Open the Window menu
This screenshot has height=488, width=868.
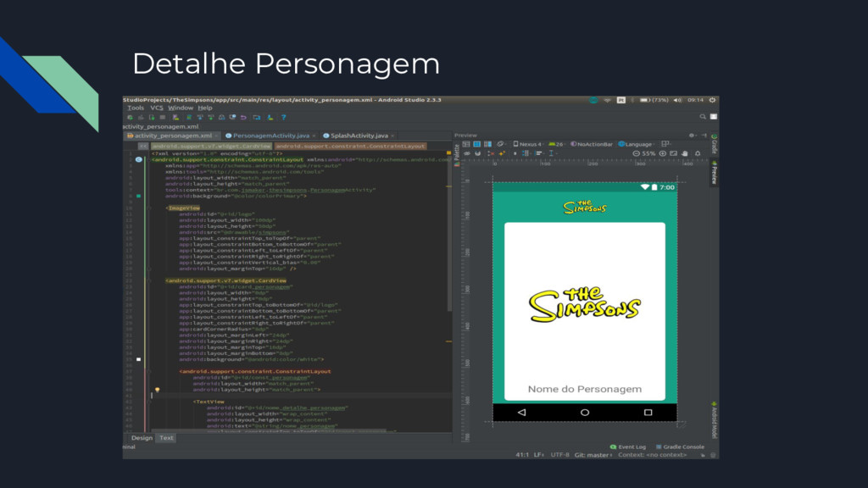pyautogui.click(x=181, y=108)
